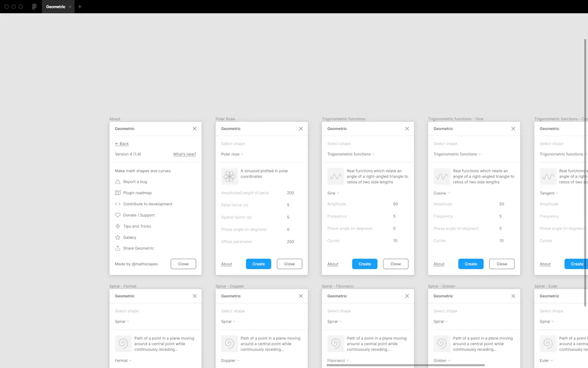The width and height of the screenshot is (588, 368).
Task: Open the Gallery star icon
Action: 118,237
